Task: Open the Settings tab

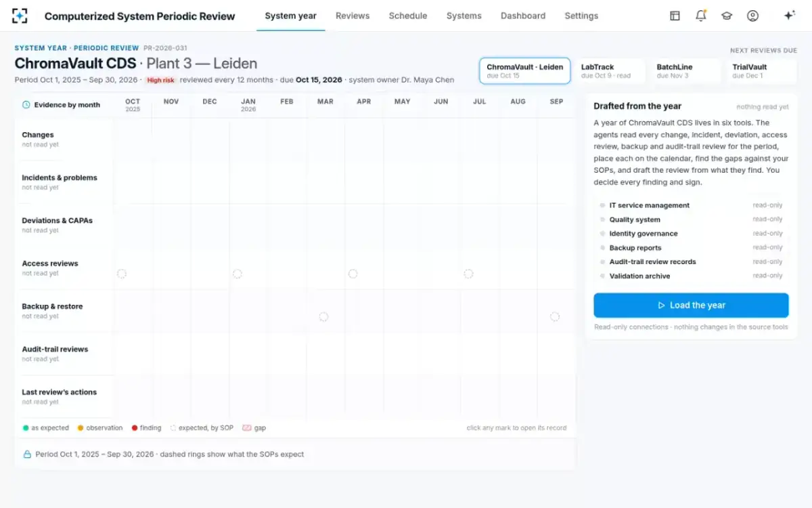Action: click(581, 16)
